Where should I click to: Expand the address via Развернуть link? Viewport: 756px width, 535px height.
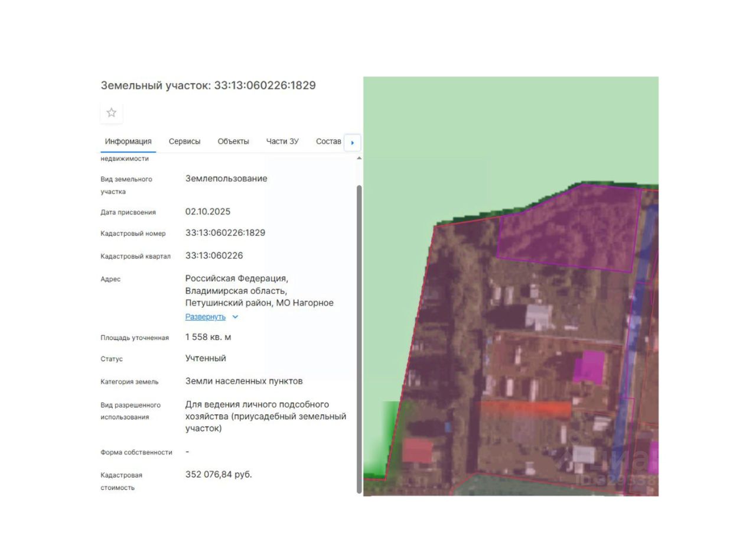pyautogui.click(x=206, y=317)
